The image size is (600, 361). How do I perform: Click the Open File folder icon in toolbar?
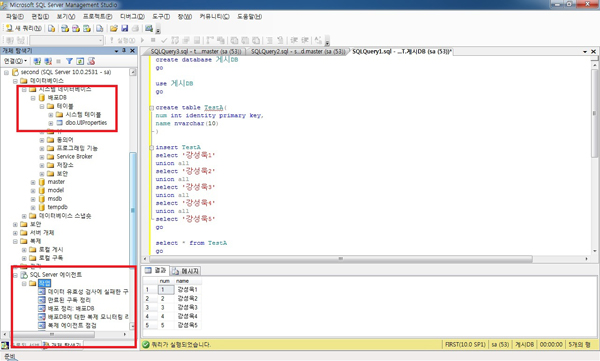(x=114, y=28)
